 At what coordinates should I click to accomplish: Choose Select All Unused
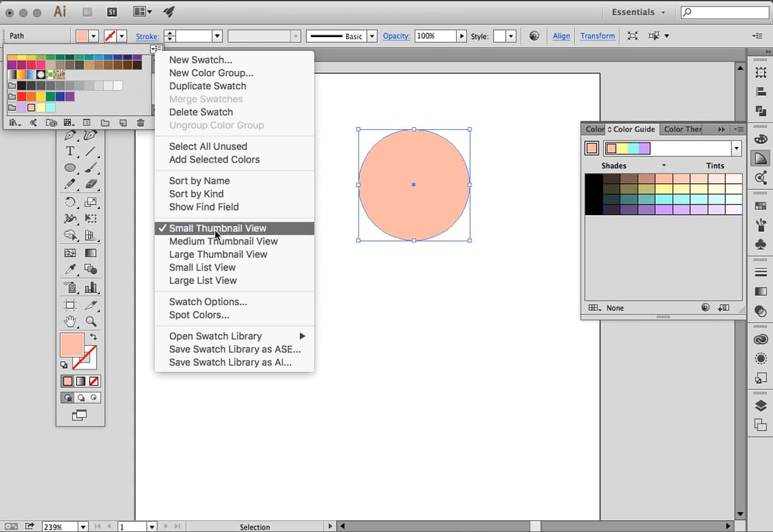click(x=234, y=146)
